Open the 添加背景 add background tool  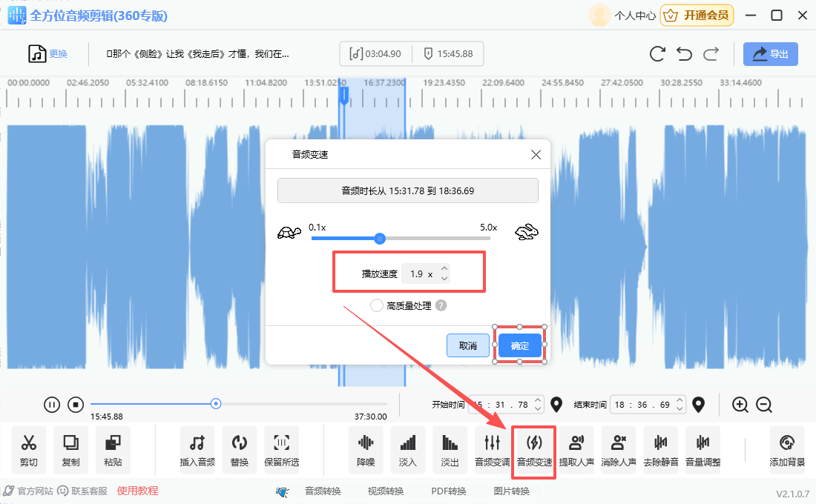(786, 450)
